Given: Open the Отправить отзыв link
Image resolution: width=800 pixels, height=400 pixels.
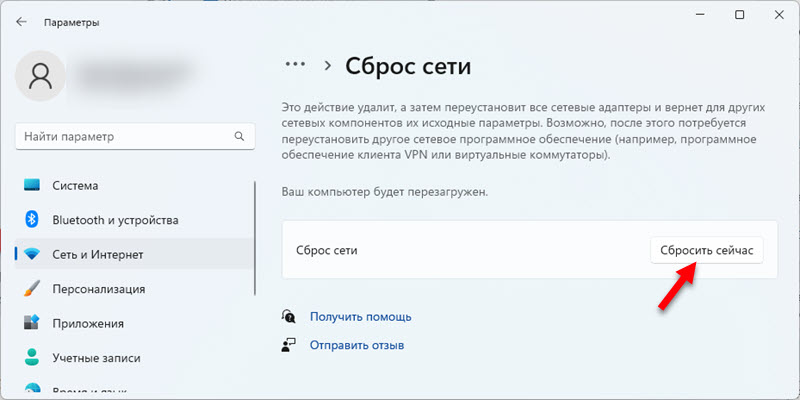Looking at the screenshot, I should [x=356, y=346].
